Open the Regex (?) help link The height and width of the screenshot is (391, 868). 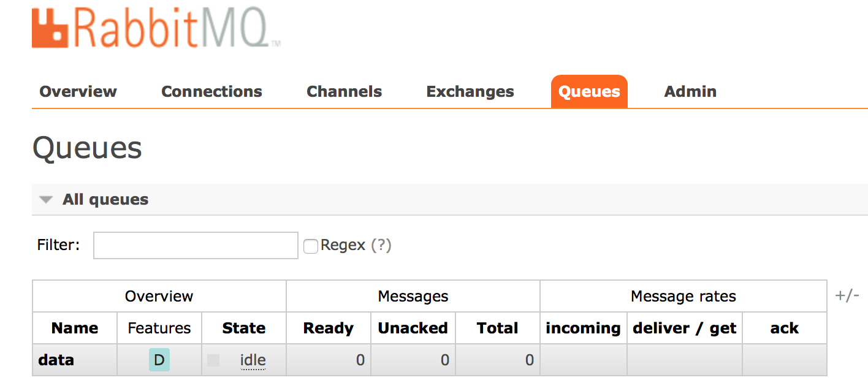pos(381,245)
